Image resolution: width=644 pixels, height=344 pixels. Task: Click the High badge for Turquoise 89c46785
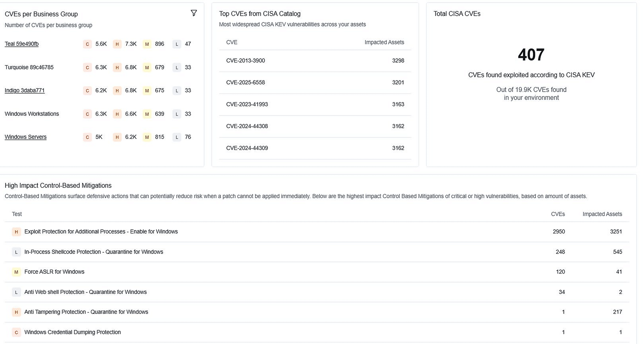117,67
